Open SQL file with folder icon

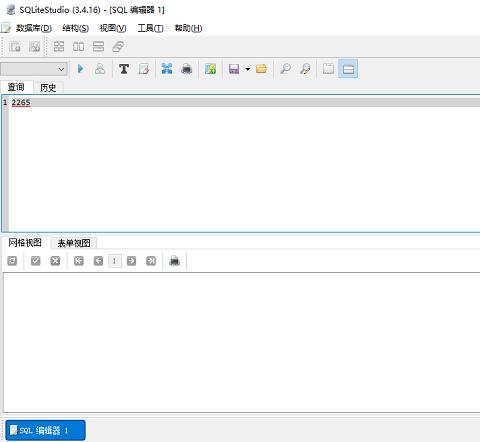coord(262,69)
